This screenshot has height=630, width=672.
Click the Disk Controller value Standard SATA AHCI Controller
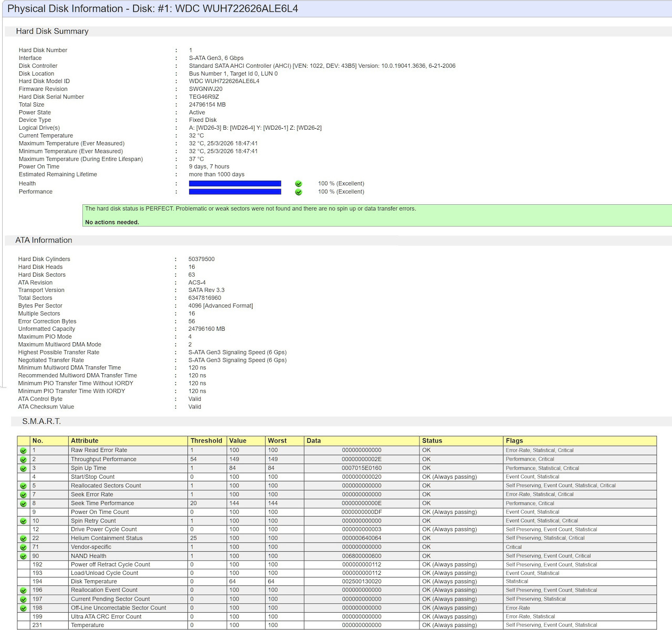coord(322,66)
